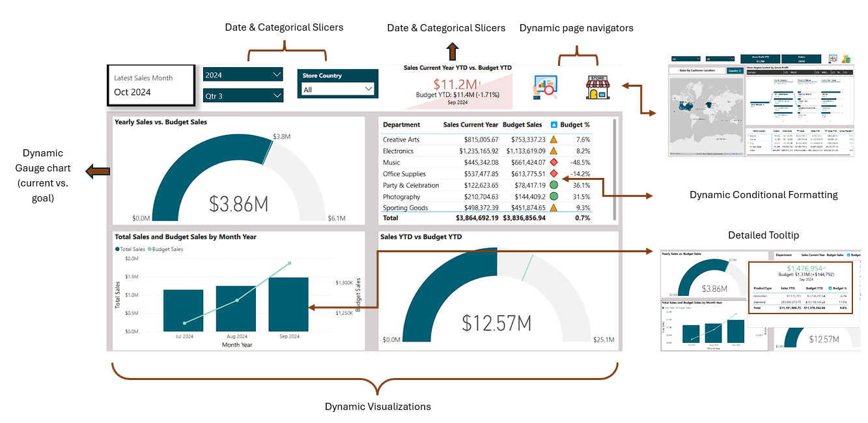Open the Qtr 3 quarter slicer dropdown

(x=243, y=96)
